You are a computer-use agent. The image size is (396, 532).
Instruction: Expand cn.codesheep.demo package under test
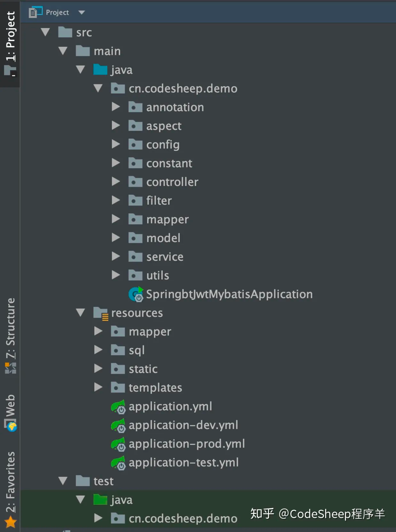(x=98, y=518)
